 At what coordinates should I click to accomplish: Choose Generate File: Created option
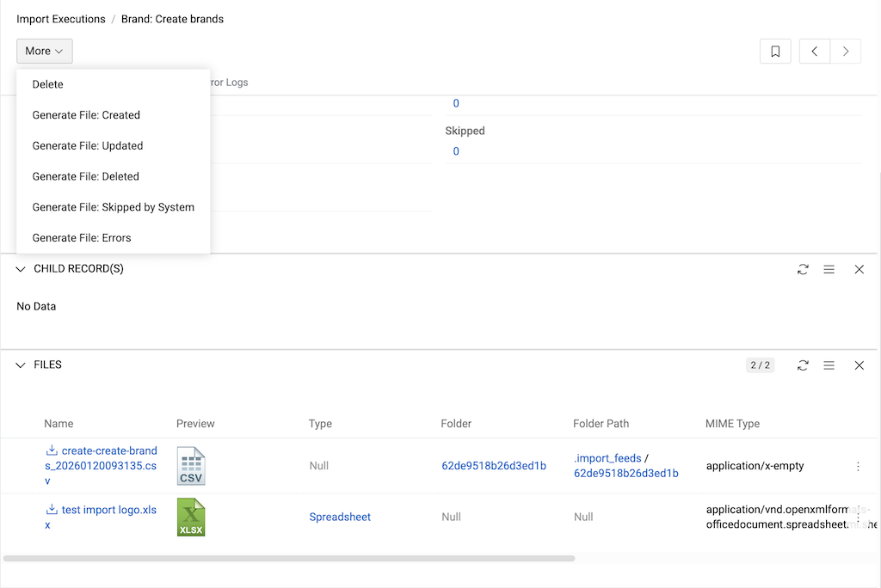pos(86,115)
